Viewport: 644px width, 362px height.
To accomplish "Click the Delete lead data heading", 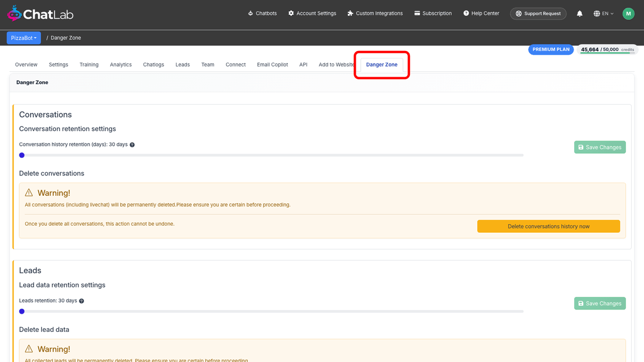I will [44, 329].
